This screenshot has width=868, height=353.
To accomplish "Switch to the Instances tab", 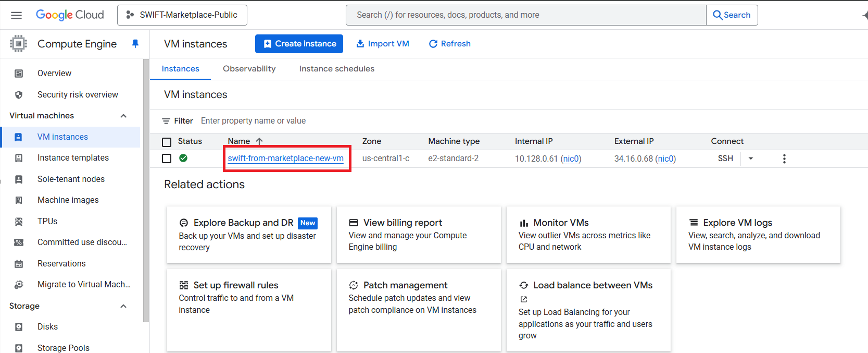I will click(180, 69).
